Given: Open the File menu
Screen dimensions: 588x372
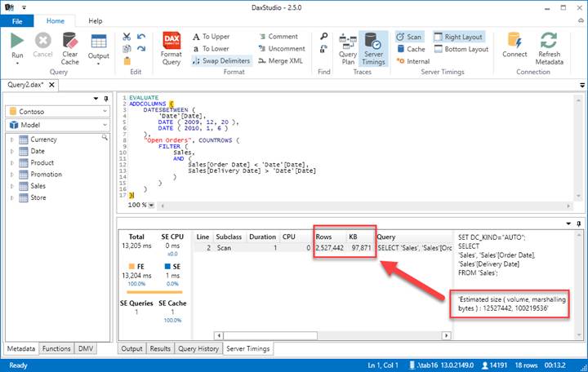Looking at the screenshot, I should pyautogui.click(x=17, y=21).
